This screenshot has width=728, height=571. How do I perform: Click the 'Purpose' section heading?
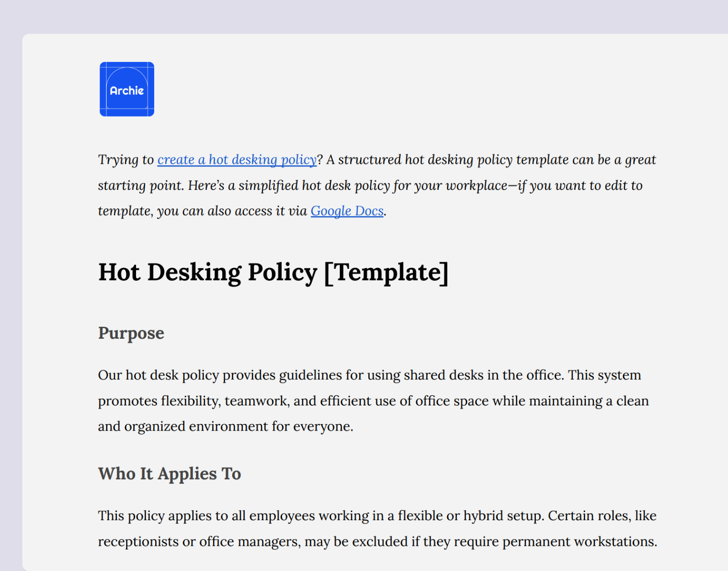point(131,333)
